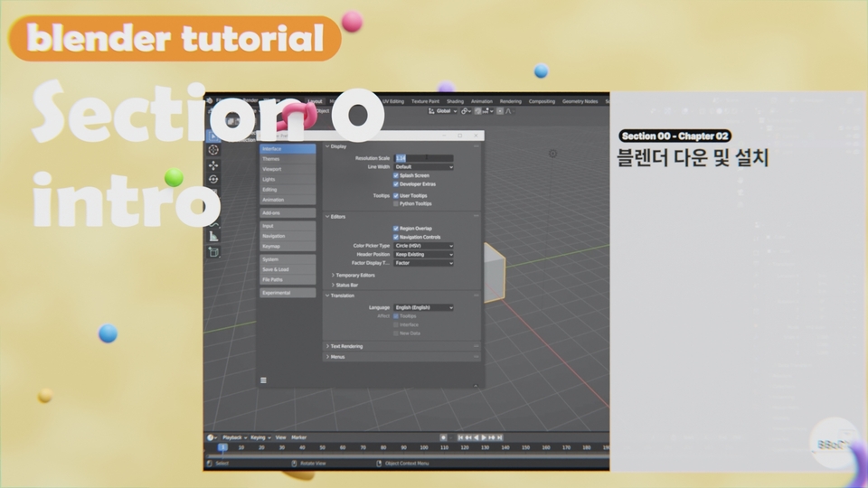This screenshot has height=488, width=868.
Task: Open the File Paths preferences category
Action: click(288, 279)
